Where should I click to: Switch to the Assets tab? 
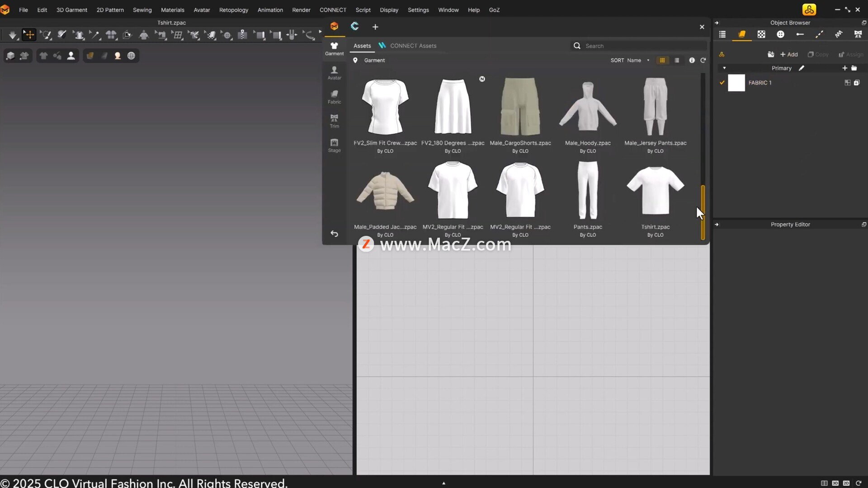click(362, 46)
